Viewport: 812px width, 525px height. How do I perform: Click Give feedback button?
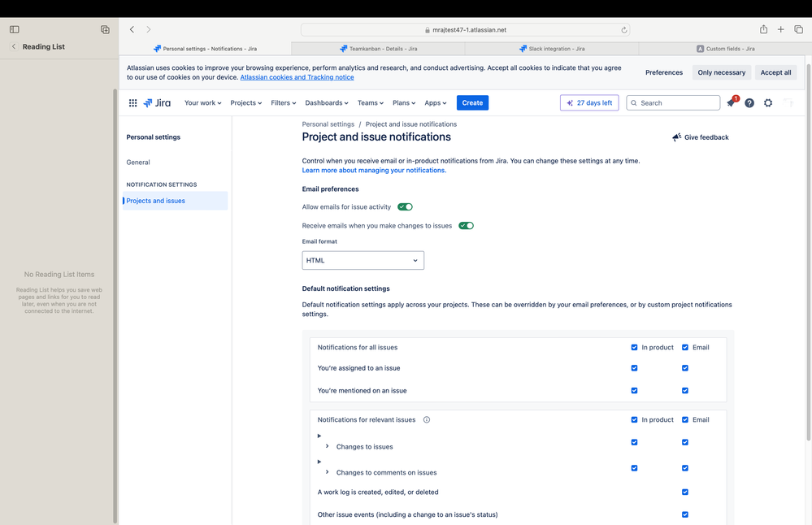pyautogui.click(x=700, y=137)
